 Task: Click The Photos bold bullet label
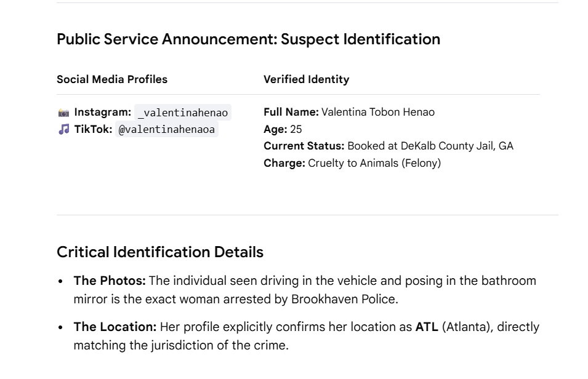tap(110, 281)
